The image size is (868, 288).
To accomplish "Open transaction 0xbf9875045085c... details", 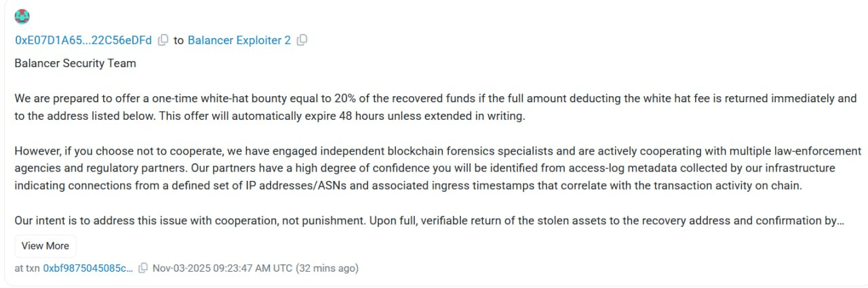I will tap(88, 268).
